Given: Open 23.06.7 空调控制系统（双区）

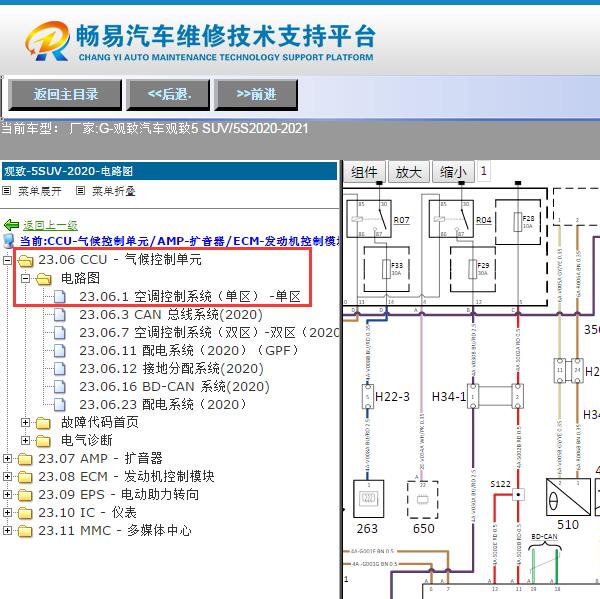Looking at the screenshot, I should point(209,333).
